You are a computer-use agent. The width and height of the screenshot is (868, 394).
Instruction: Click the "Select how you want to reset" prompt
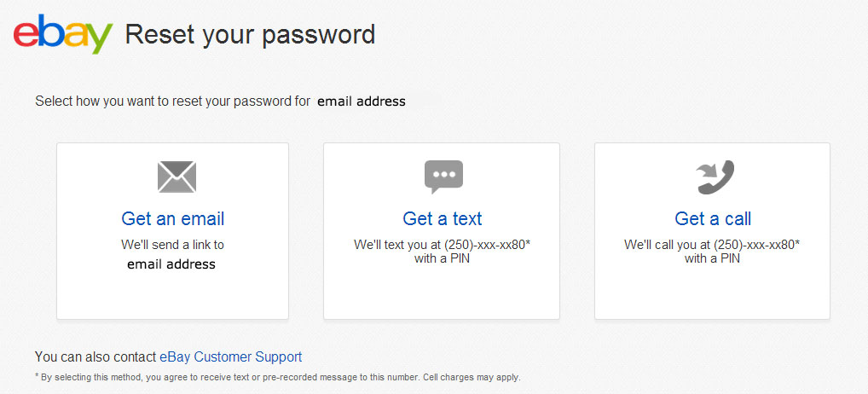[172, 101]
